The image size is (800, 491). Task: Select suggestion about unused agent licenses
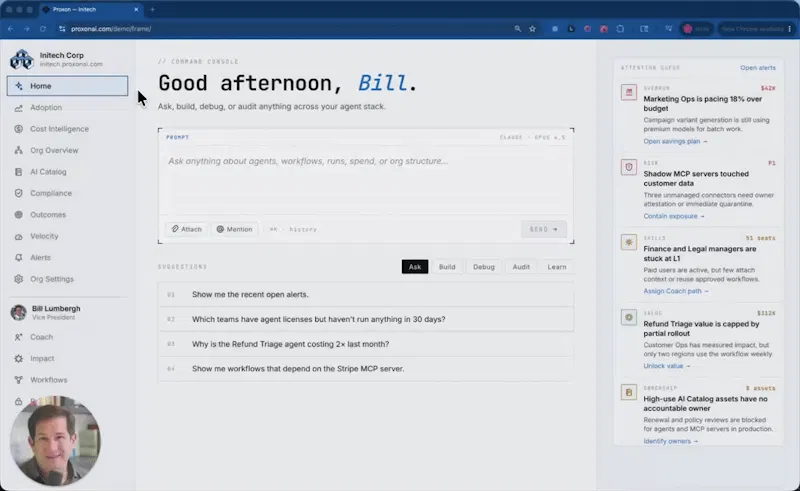[x=366, y=320]
